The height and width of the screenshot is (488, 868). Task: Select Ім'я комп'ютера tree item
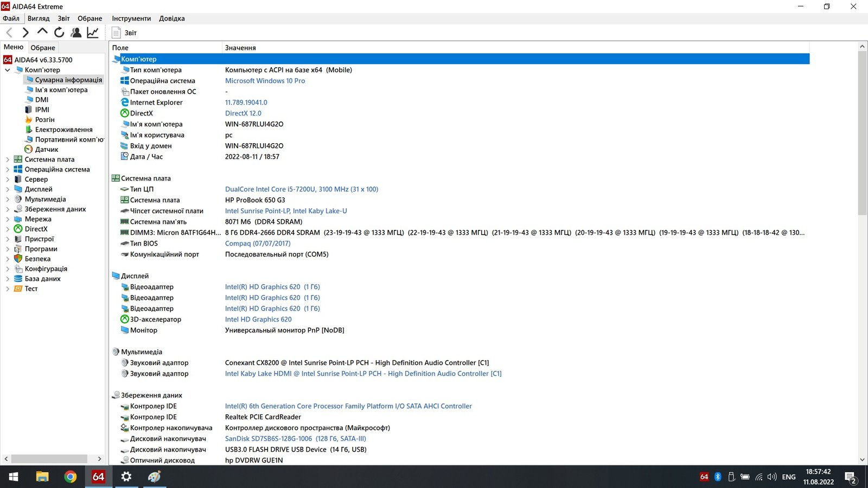(61, 90)
